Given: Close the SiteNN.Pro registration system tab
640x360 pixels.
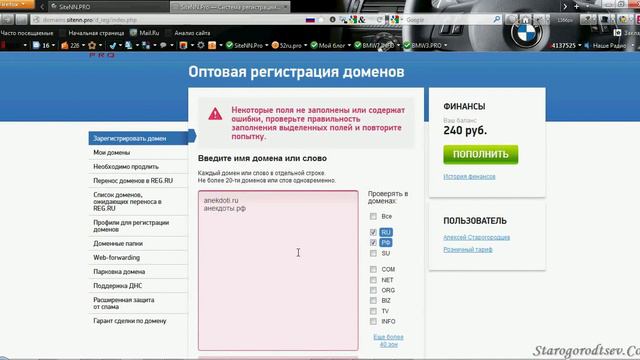Looking at the screenshot, I should pos(285,7).
